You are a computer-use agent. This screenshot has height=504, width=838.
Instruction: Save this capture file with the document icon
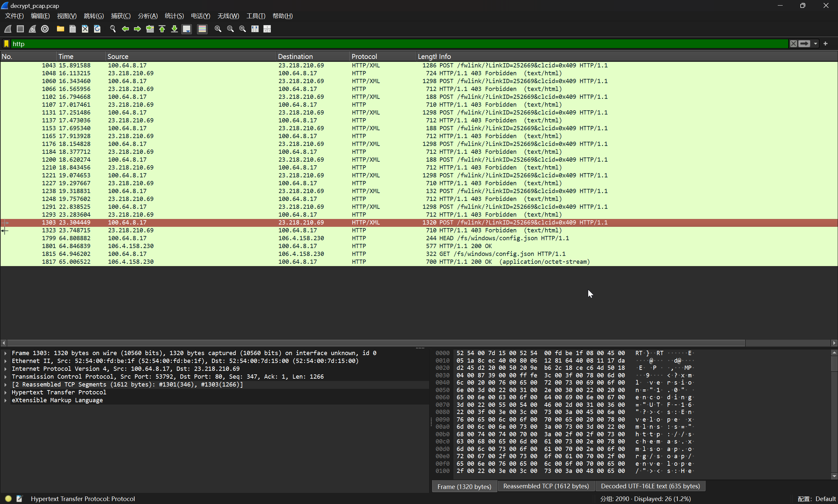click(72, 29)
